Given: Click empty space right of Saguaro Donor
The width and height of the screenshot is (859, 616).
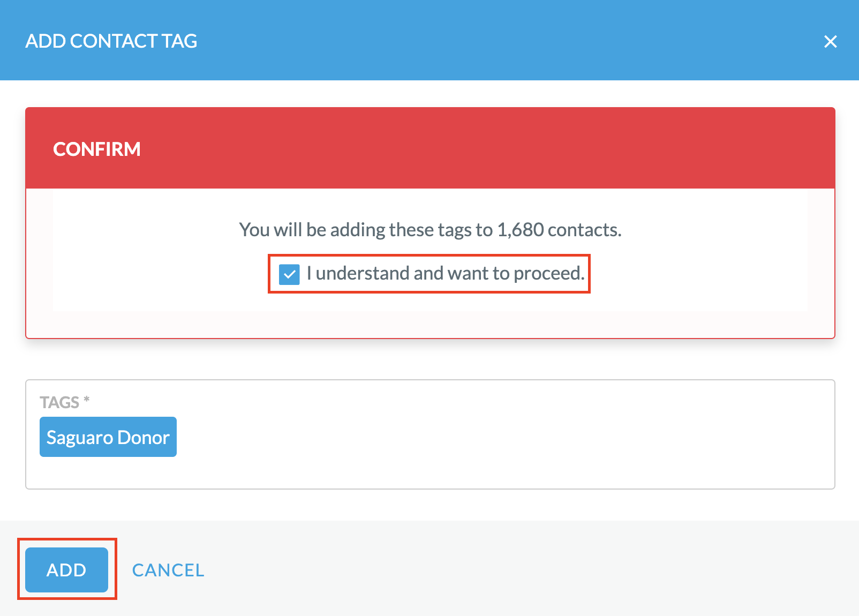Looking at the screenshot, I should tap(503, 437).
